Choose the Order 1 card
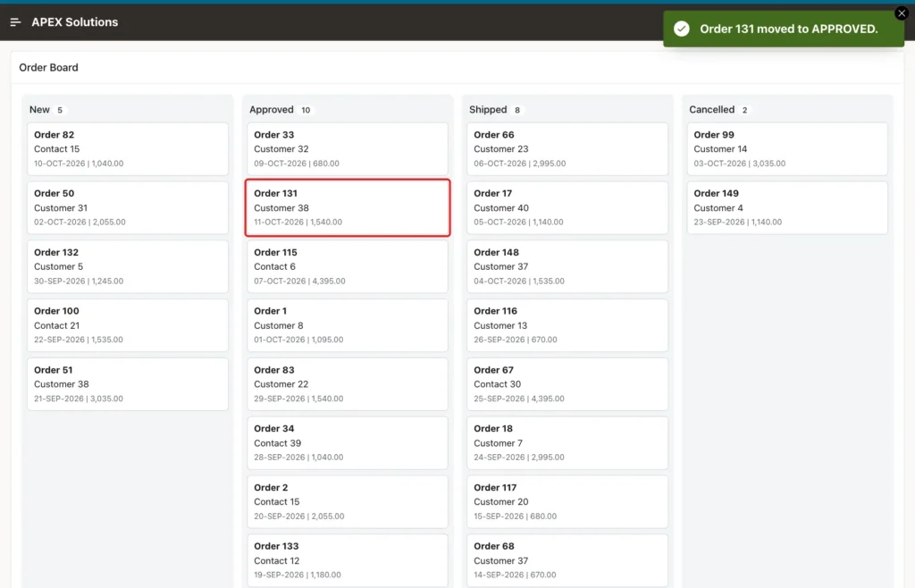The image size is (915, 588). tap(348, 325)
